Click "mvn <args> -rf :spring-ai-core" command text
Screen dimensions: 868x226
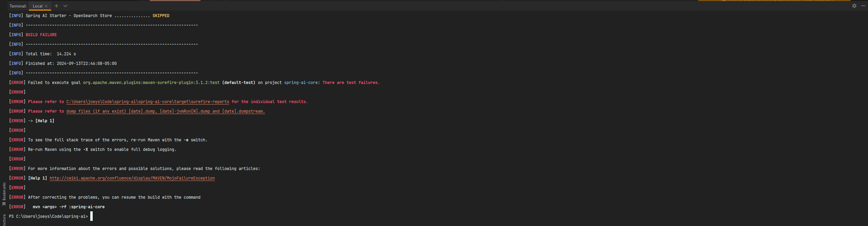[69, 207]
